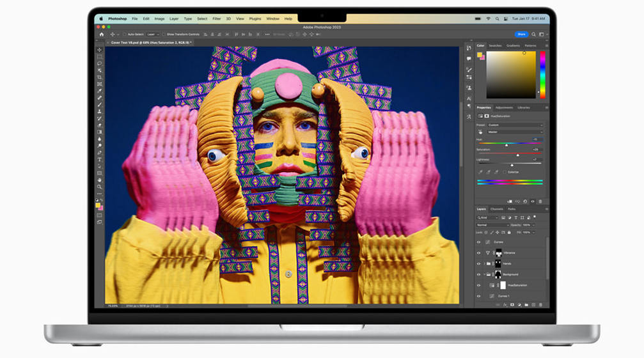Click the workspace switcher icon beside search

tap(542, 35)
